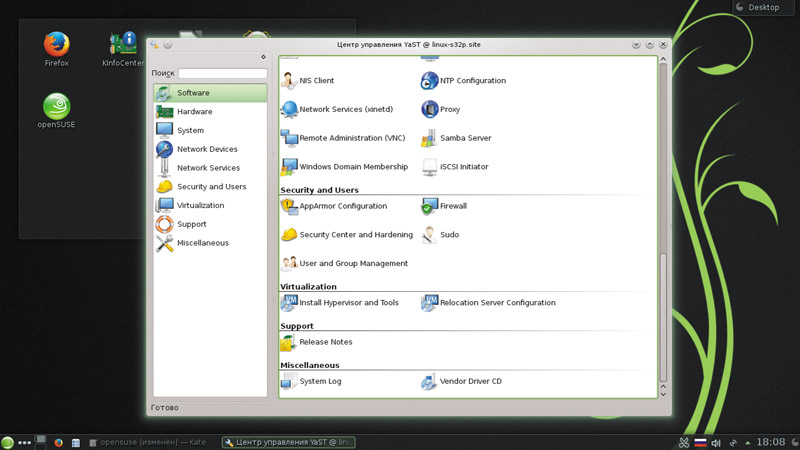Open Remote Administration (VNC) module

(343, 138)
